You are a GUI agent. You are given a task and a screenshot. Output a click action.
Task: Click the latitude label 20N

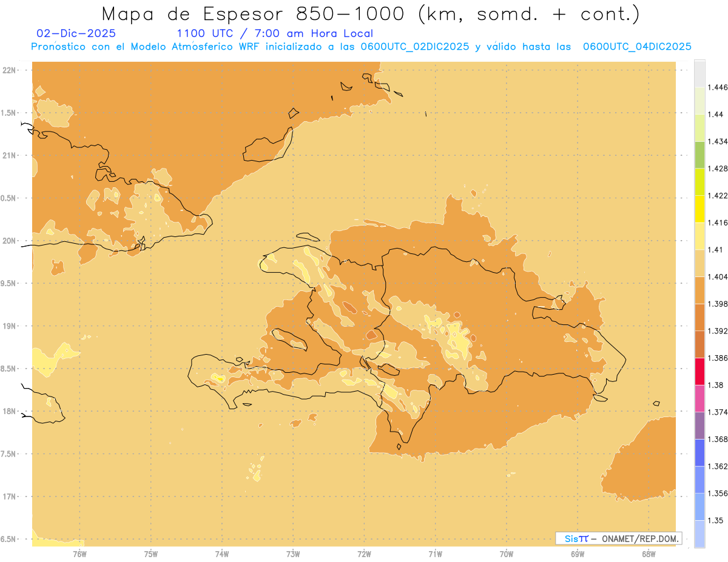click(9, 241)
